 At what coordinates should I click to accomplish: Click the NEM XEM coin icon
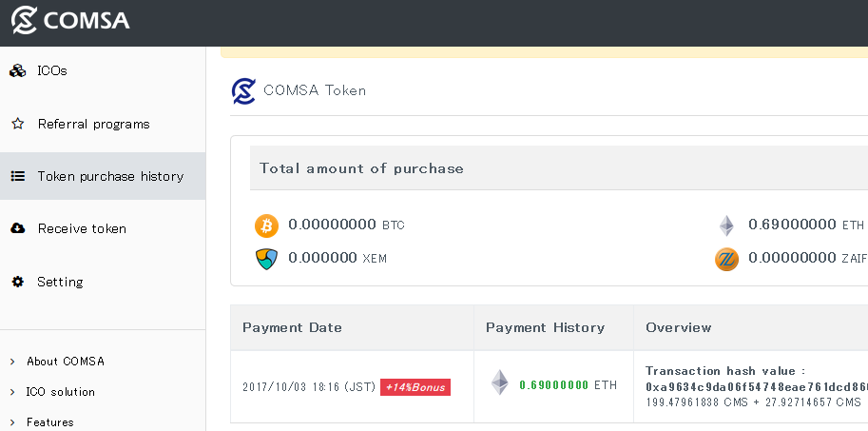point(266,259)
